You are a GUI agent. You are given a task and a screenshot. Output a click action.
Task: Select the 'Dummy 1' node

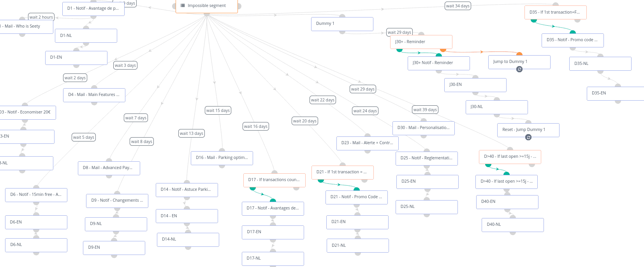(x=342, y=24)
